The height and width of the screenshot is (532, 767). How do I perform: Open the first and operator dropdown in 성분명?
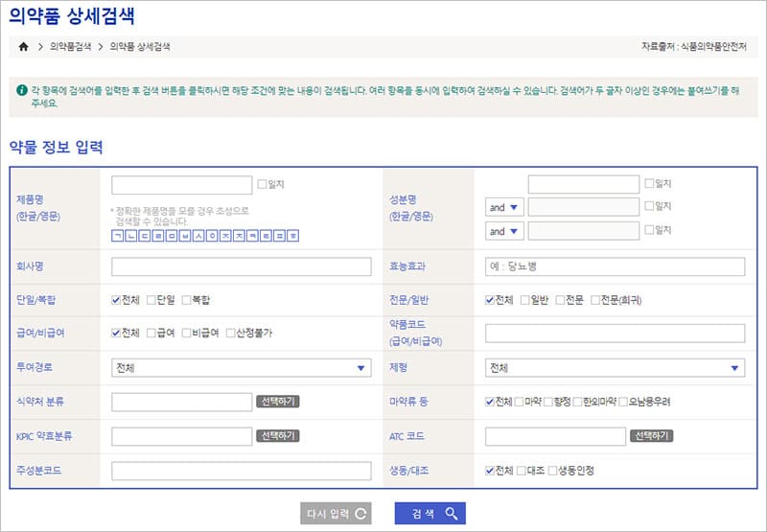[x=504, y=207]
